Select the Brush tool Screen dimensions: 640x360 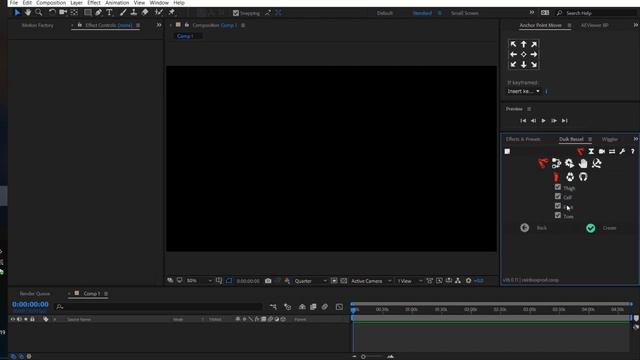123,13
